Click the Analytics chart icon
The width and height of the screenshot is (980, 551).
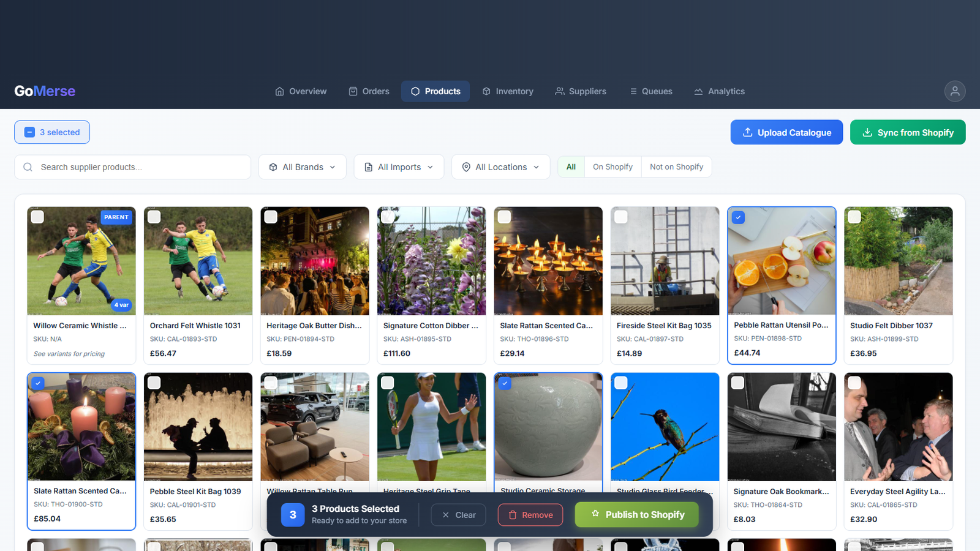[x=698, y=91]
